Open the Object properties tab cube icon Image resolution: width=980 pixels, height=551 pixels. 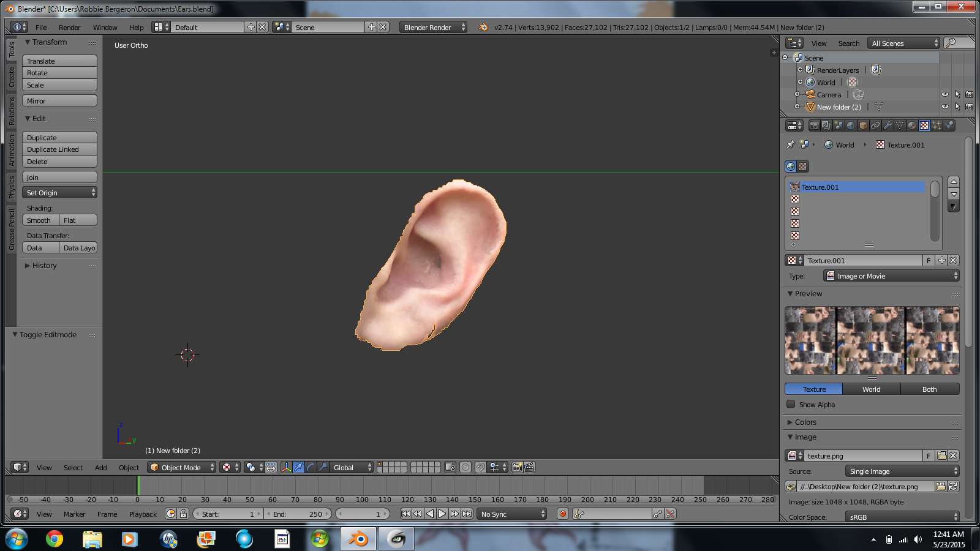click(863, 126)
